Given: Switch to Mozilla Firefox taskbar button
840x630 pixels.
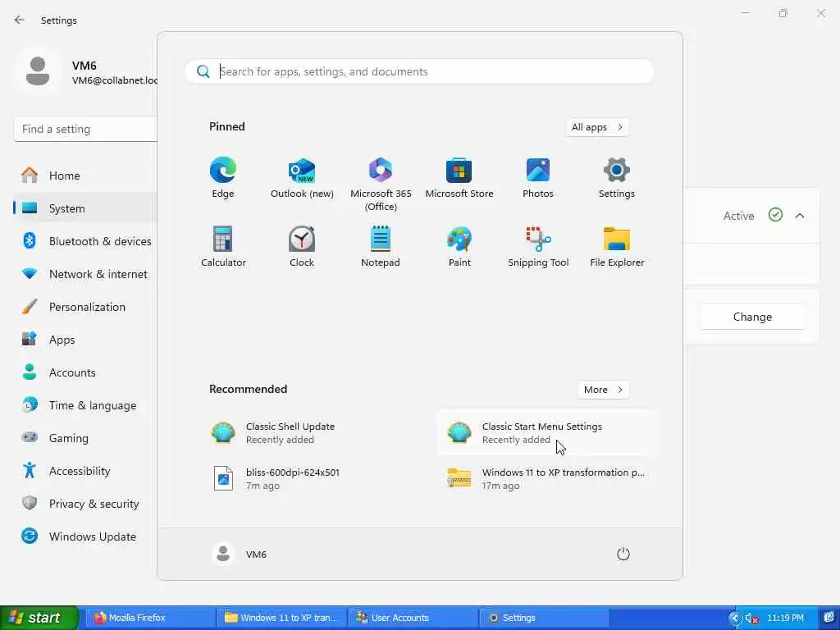Looking at the screenshot, I should (x=152, y=618).
